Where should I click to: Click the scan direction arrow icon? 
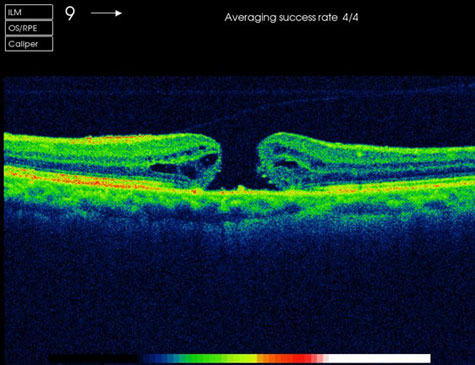tap(106, 13)
